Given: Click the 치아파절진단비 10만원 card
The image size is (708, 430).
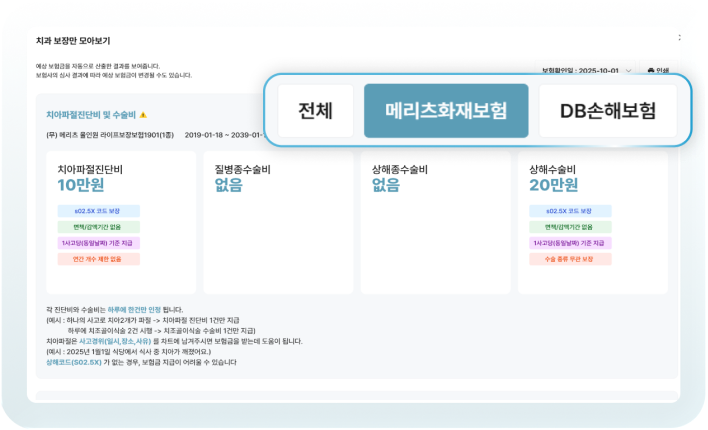Looking at the screenshot, I should 121,222.
